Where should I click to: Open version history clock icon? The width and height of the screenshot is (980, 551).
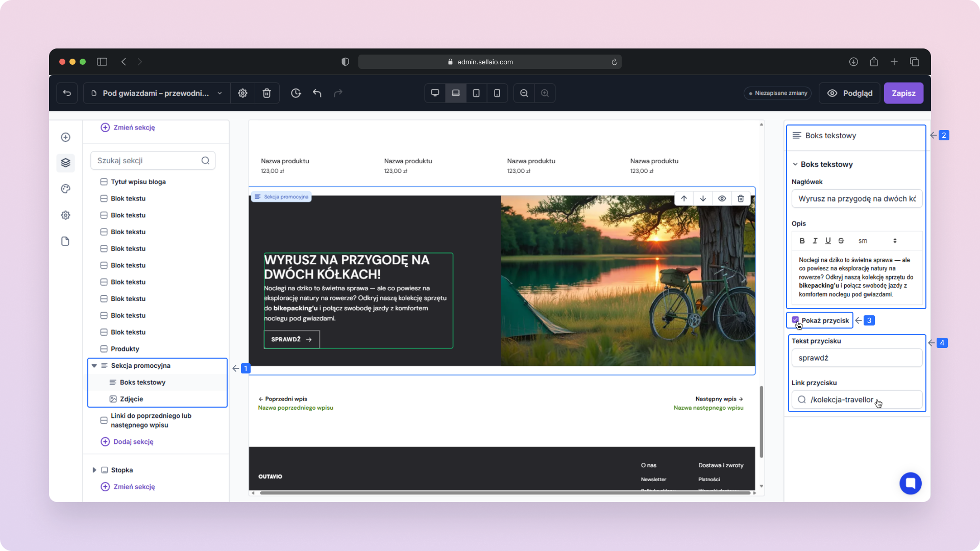pos(296,93)
